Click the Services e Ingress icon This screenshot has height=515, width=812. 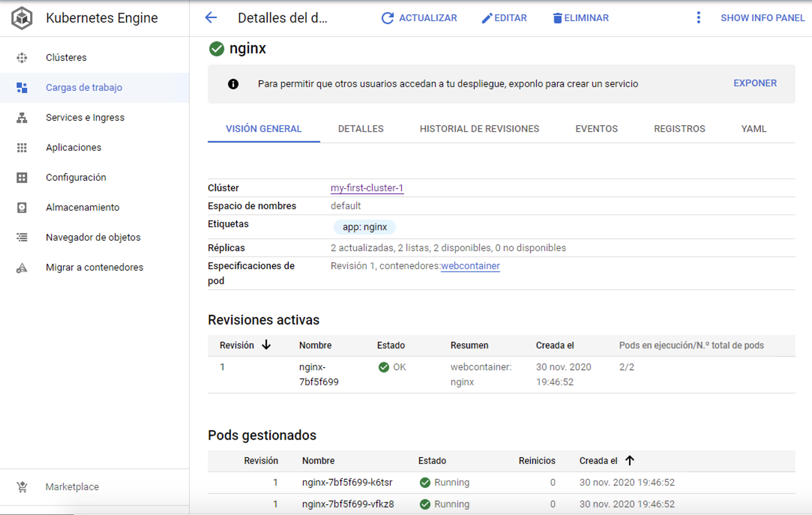(x=22, y=118)
